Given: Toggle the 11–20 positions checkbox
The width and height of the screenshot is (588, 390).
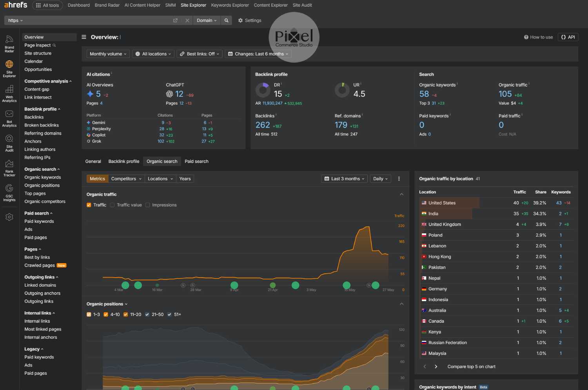Looking at the screenshot, I should pyautogui.click(x=126, y=314).
